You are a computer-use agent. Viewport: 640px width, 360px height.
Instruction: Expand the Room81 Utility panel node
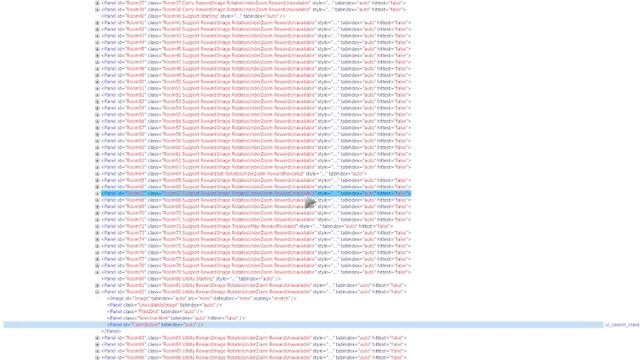[x=97, y=285]
